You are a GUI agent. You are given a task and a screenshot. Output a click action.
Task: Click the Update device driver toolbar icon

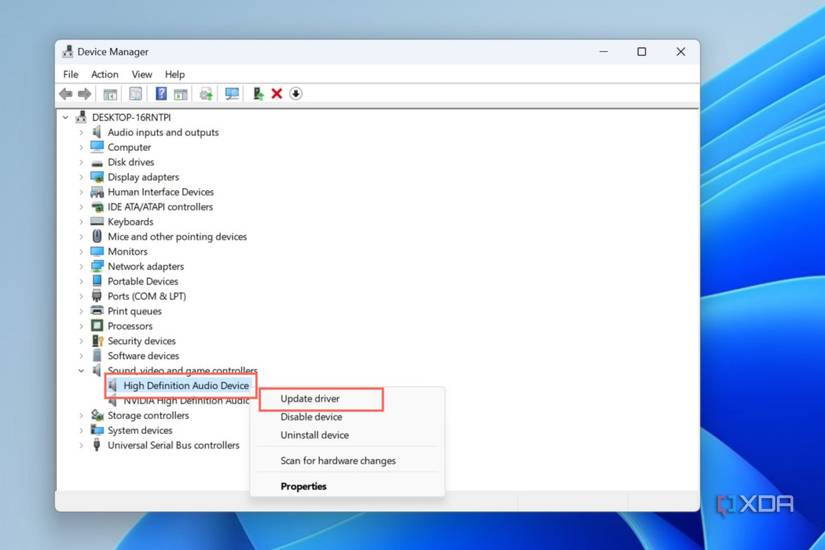pyautogui.click(x=258, y=94)
